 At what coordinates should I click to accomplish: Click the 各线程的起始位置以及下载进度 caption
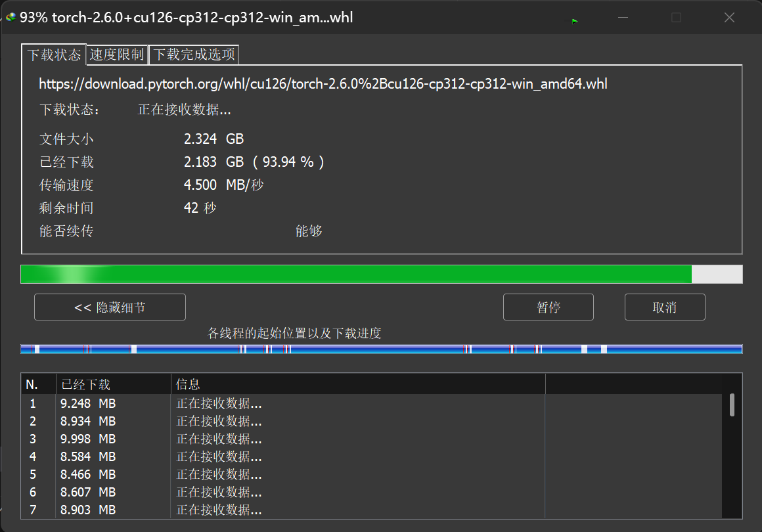(x=294, y=333)
